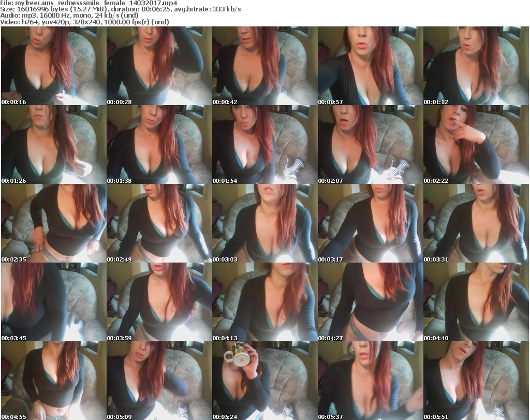
Task: Open the frame stamped 00:03:45
Action: (x=54, y=302)
